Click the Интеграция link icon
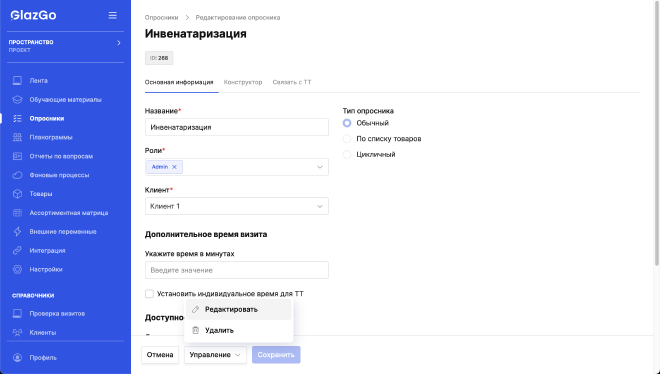Image resolution: width=660 pixels, height=374 pixels. pos(17,250)
